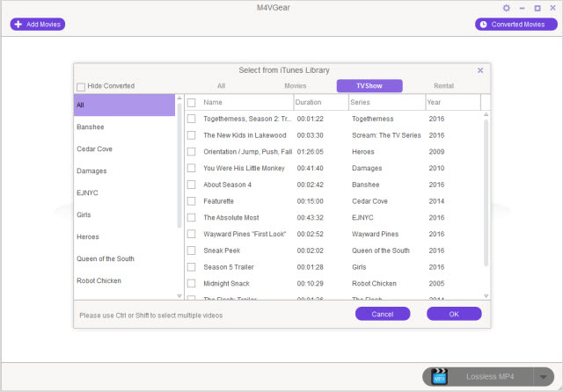Viewport: 563px width, 392px height.
Task: Open the settings gear icon
Action: point(507,8)
